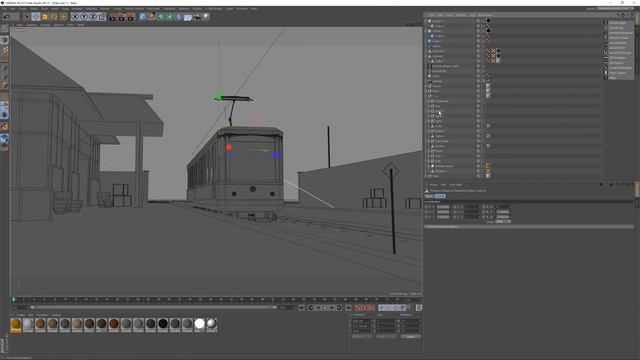Viewport: 640px width, 360px height.
Task: Add a Camera from toolbar
Action: coord(197,17)
